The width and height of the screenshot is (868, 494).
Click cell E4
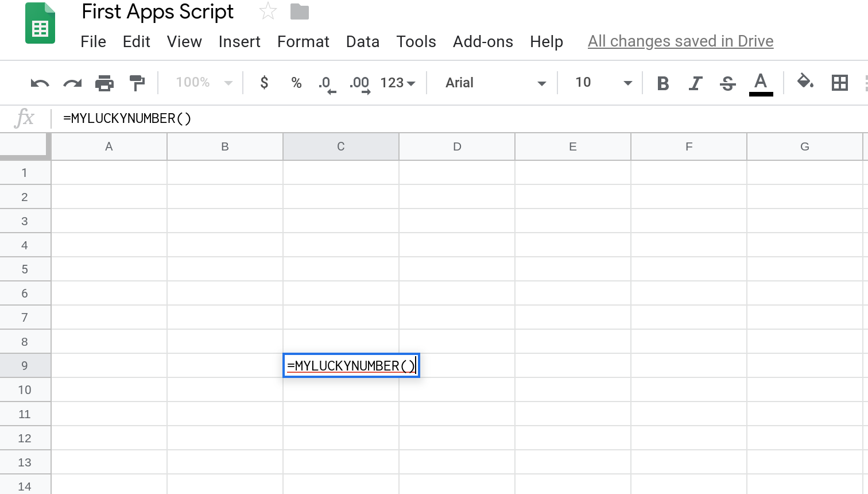573,245
